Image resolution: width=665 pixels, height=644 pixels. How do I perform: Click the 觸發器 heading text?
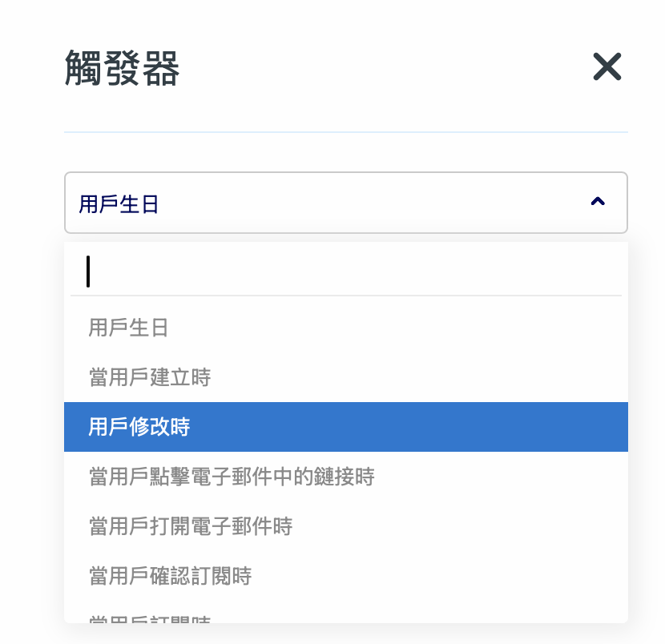(x=122, y=70)
